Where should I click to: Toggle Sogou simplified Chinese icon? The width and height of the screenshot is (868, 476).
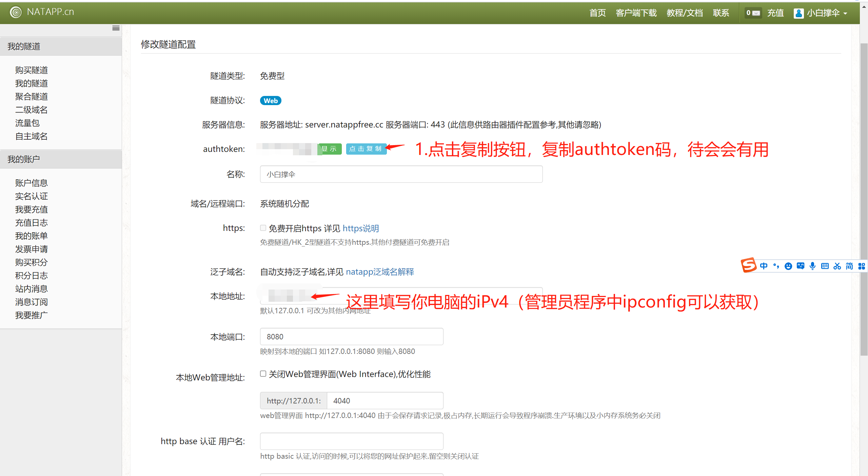849,266
